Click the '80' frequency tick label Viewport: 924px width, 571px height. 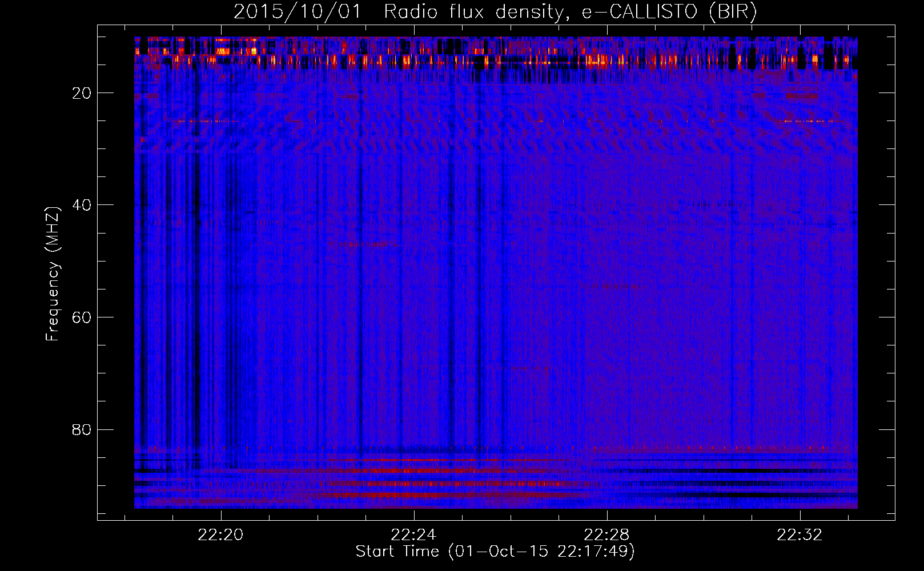(x=82, y=429)
